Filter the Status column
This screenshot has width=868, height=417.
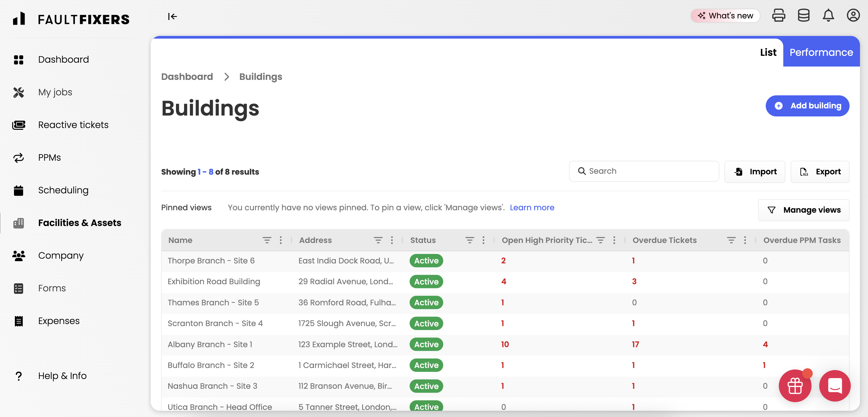(x=469, y=240)
